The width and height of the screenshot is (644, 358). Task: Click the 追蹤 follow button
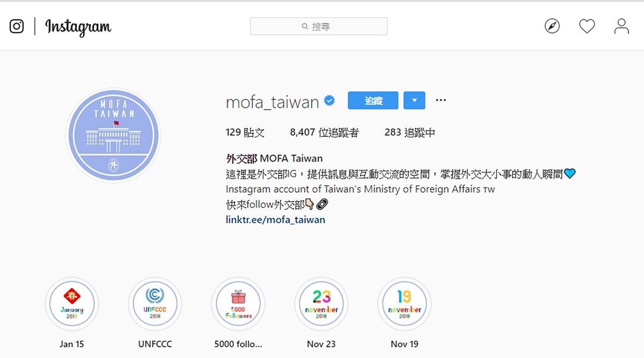[x=373, y=100]
